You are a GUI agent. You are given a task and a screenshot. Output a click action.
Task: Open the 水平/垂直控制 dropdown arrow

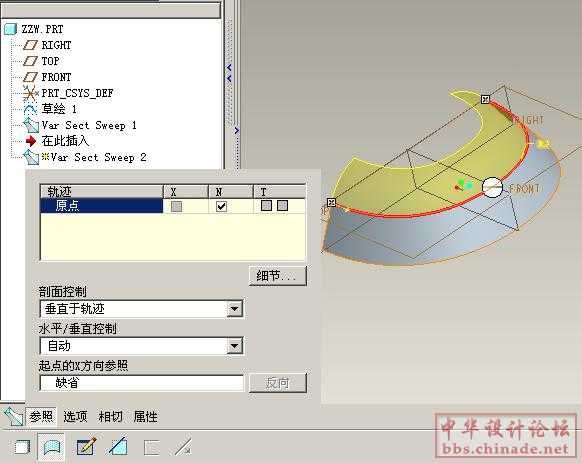click(x=234, y=346)
